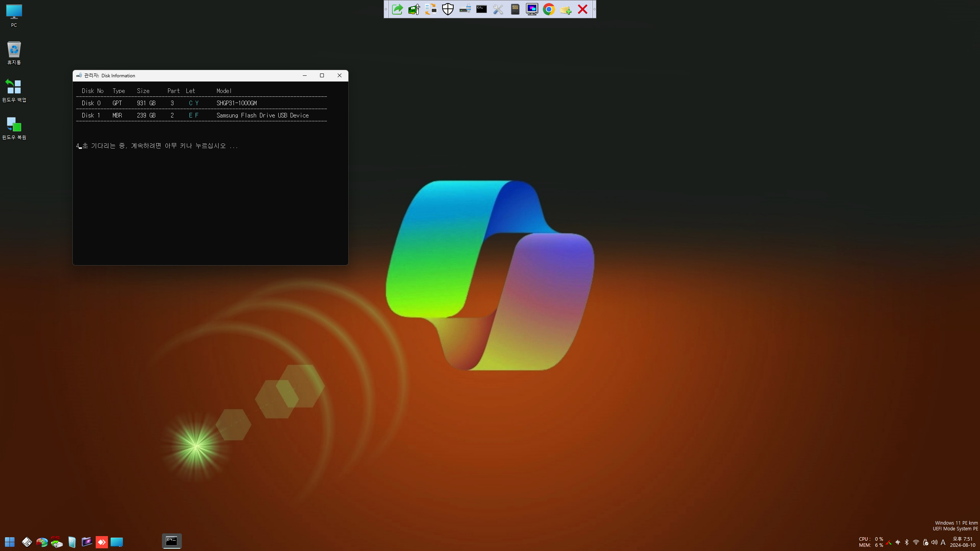Minimize the Disk Information window

305,75
